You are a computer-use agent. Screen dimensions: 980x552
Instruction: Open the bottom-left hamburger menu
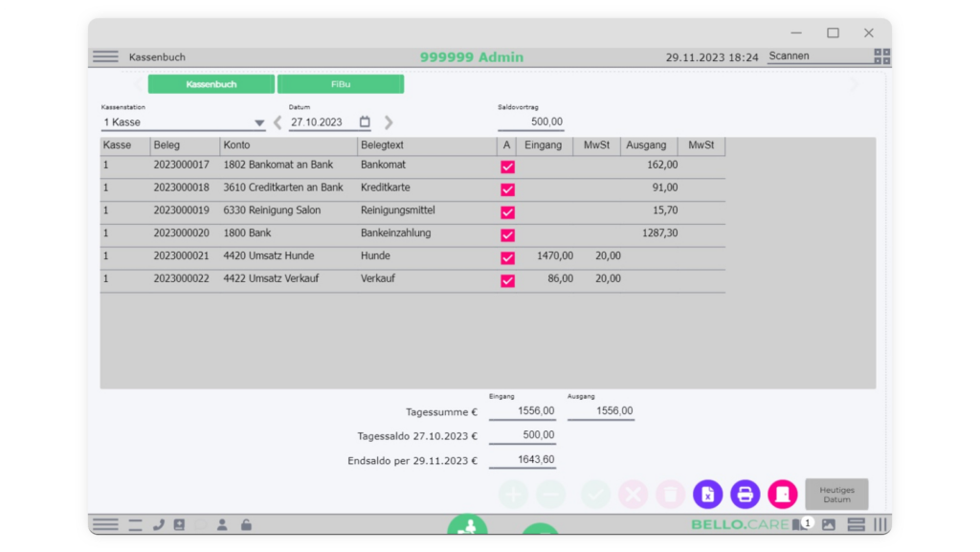point(105,524)
